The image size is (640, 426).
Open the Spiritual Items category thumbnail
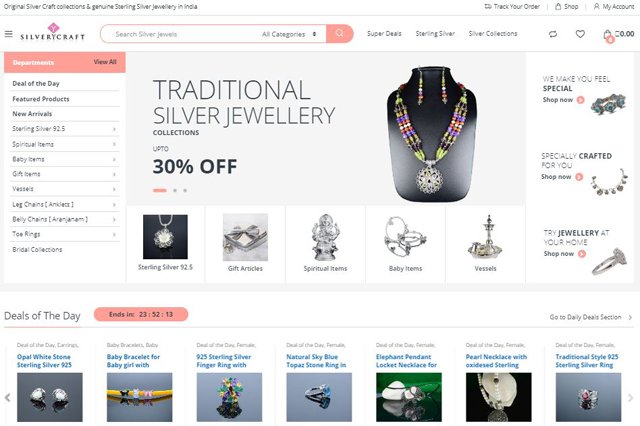click(325, 243)
